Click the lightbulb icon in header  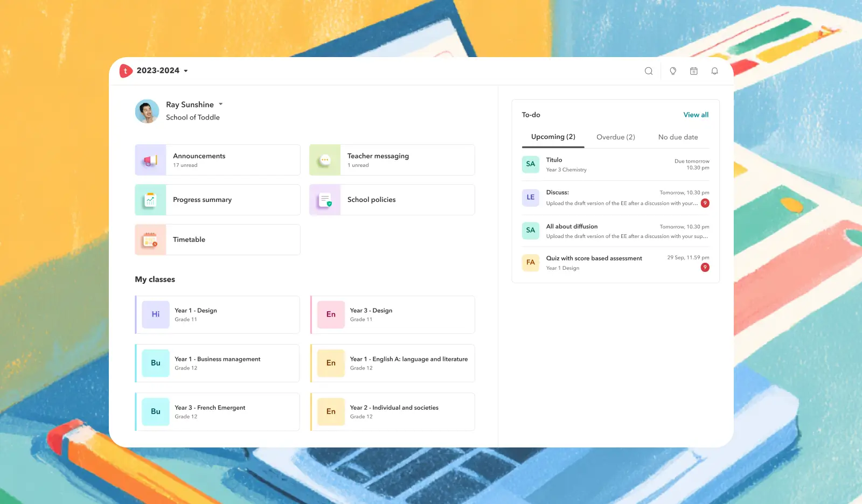coord(673,71)
